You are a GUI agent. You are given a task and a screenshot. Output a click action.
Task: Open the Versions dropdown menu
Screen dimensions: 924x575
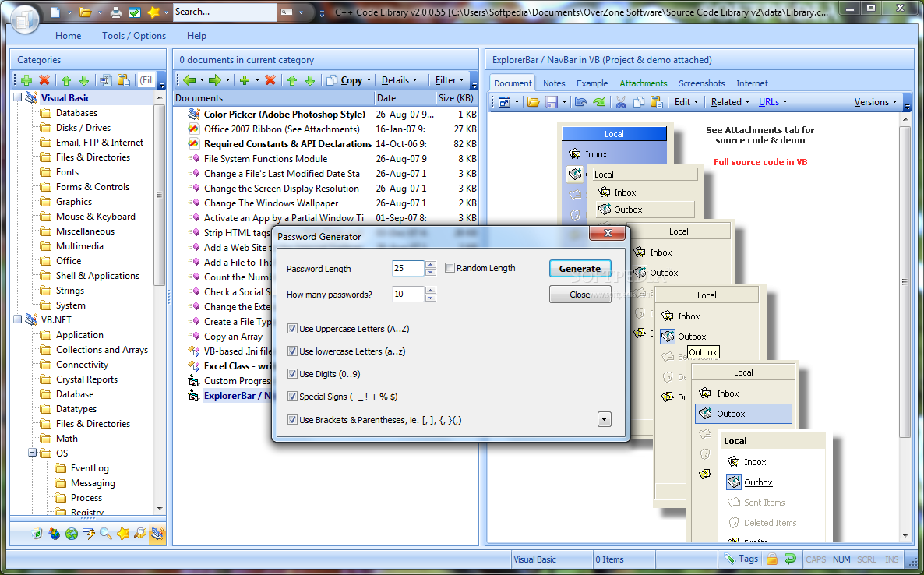[x=875, y=102]
